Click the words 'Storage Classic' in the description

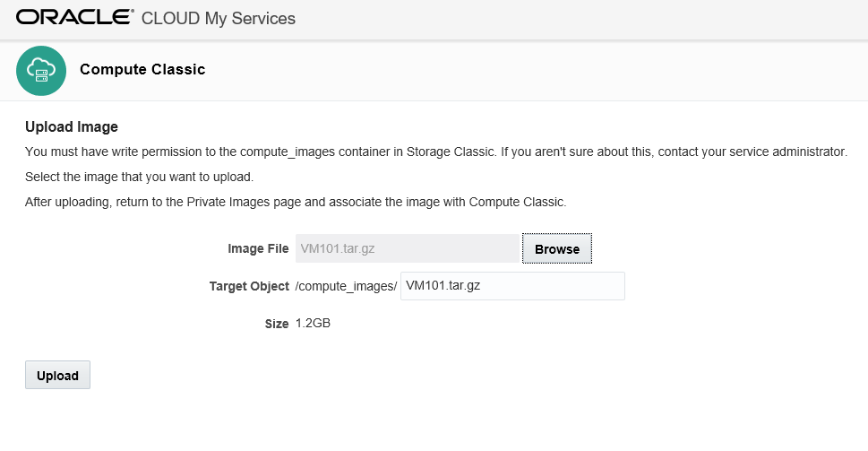(451, 152)
